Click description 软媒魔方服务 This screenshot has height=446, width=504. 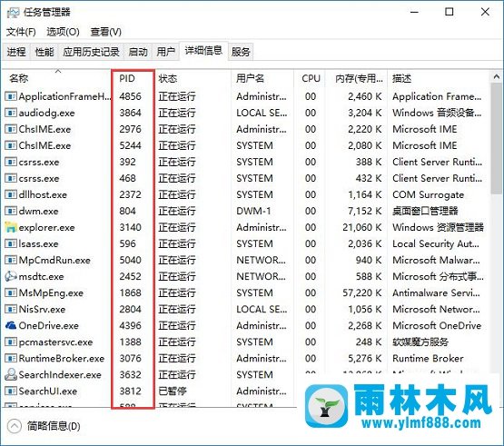pyautogui.click(x=420, y=342)
